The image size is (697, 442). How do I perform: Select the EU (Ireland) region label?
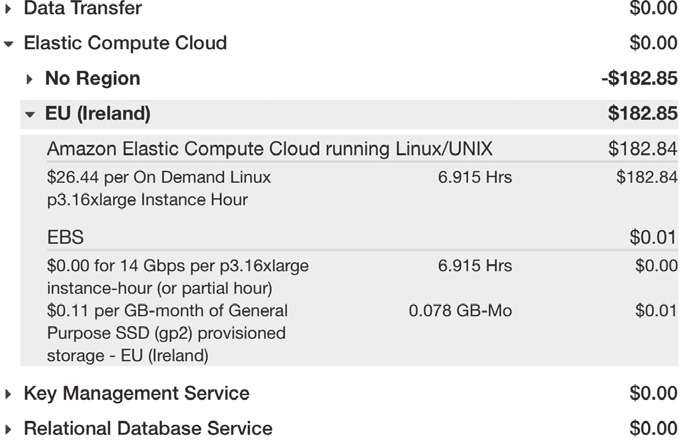pyautogui.click(x=98, y=114)
